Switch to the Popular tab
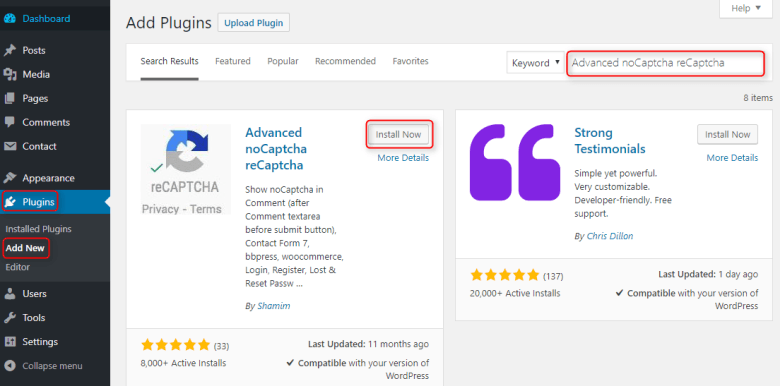The width and height of the screenshot is (780, 386). click(x=283, y=61)
